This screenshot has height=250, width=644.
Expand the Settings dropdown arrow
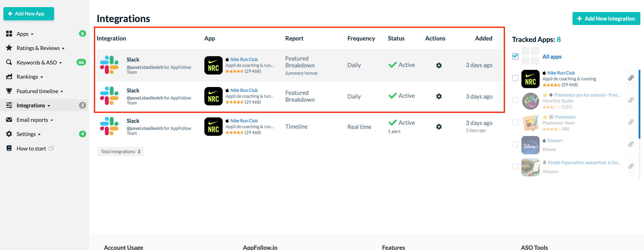point(39,135)
